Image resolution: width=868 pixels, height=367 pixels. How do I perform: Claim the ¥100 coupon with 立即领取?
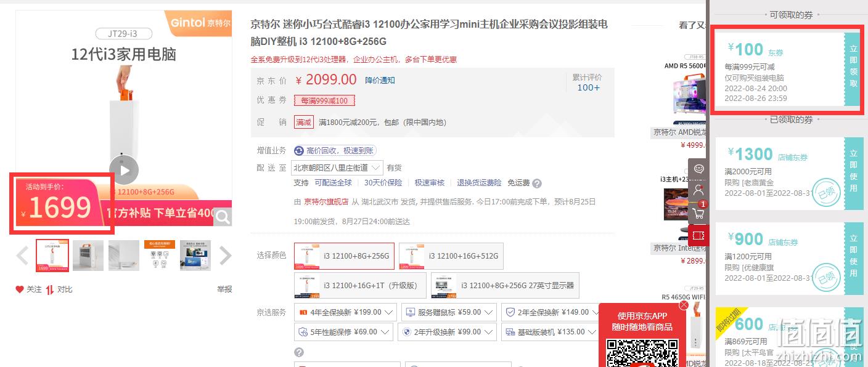click(854, 66)
